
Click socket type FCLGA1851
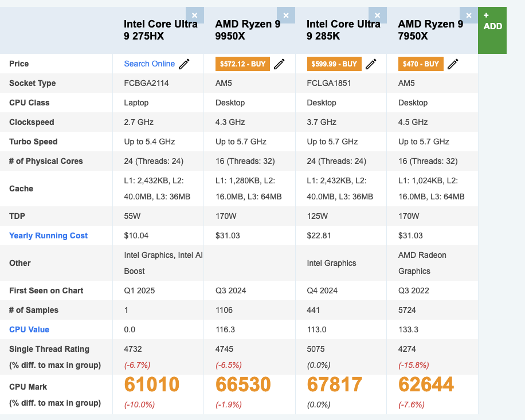coord(329,83)
